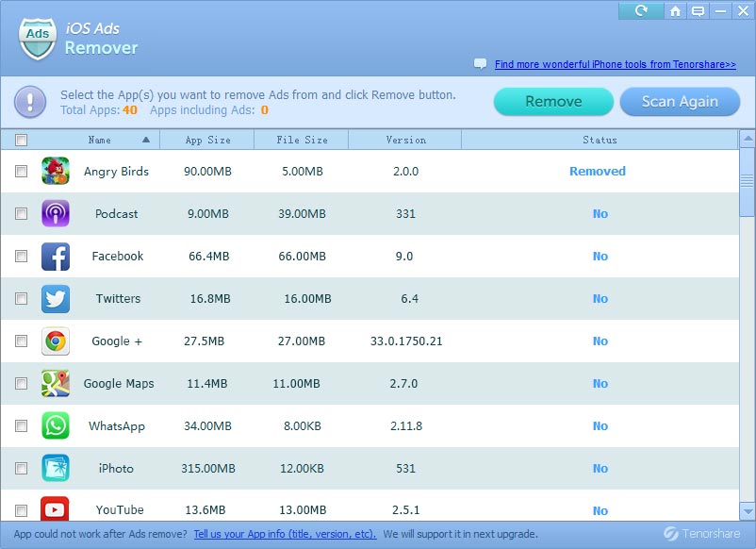Click the scrollbar up arrow
This screenshot has width=756, height=549.
[747, 141]
